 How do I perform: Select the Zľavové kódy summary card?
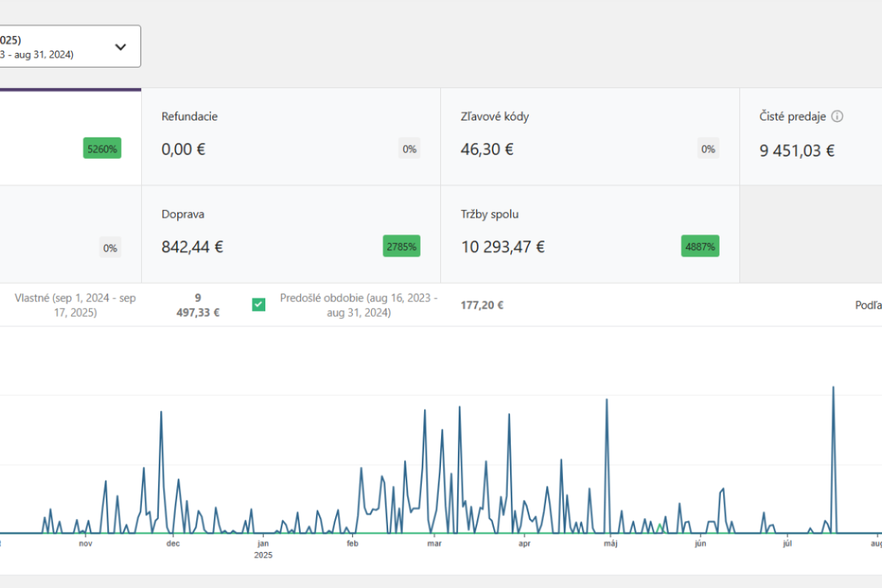tap(589, 137)
